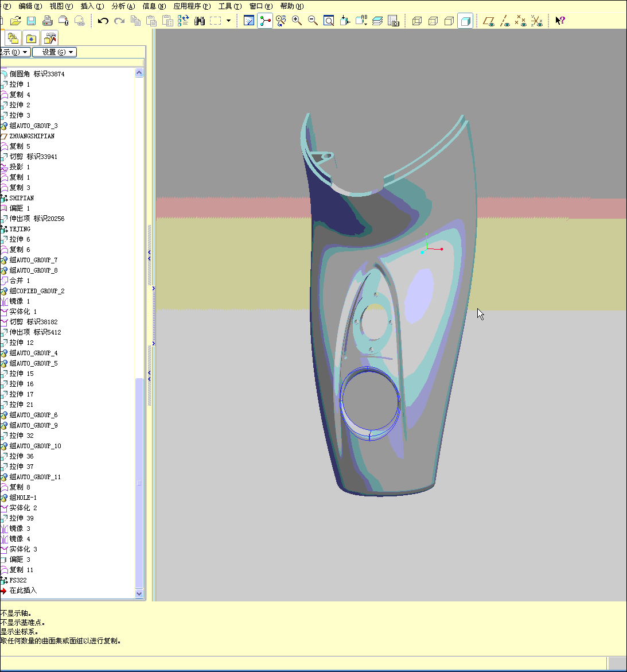Open the 帮助(H) menu
Viewport: 627px width, 672px height.
[x=292, y=6]
